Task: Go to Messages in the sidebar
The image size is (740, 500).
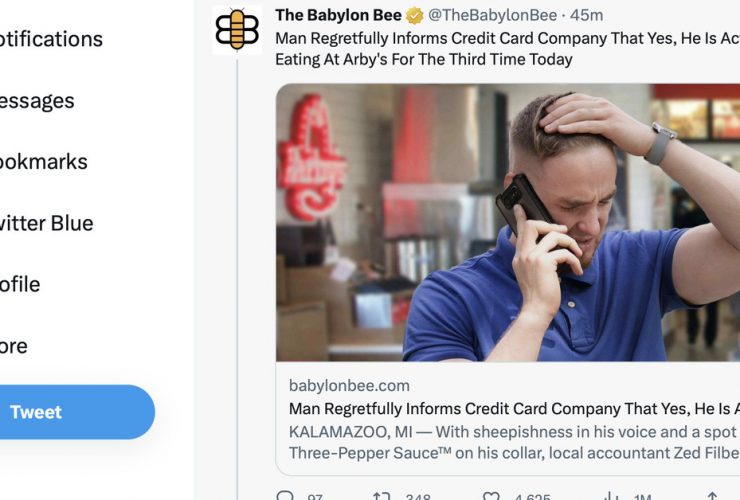Action: [37, 101]
